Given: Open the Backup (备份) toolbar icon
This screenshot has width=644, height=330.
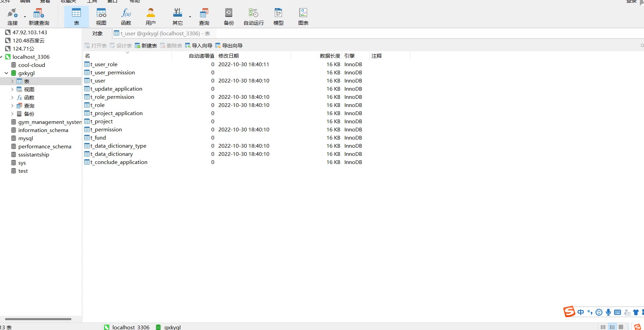Looking at the screenshot, I should pos(229,17).
